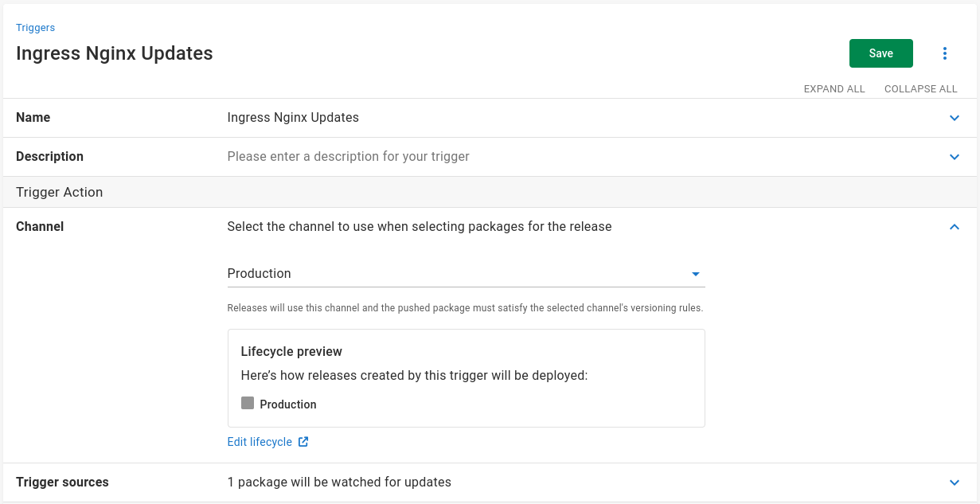Image resolution: width=980 pixels, height=504 pixels.
Task: Click COLLAPSE ALL
Action: (920, 89)
